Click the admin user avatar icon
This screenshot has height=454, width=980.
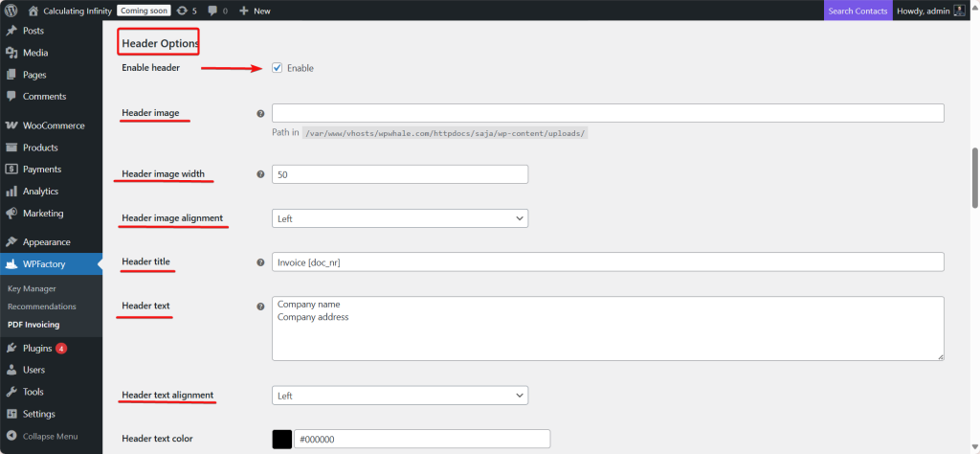click(x=959, y=11)
